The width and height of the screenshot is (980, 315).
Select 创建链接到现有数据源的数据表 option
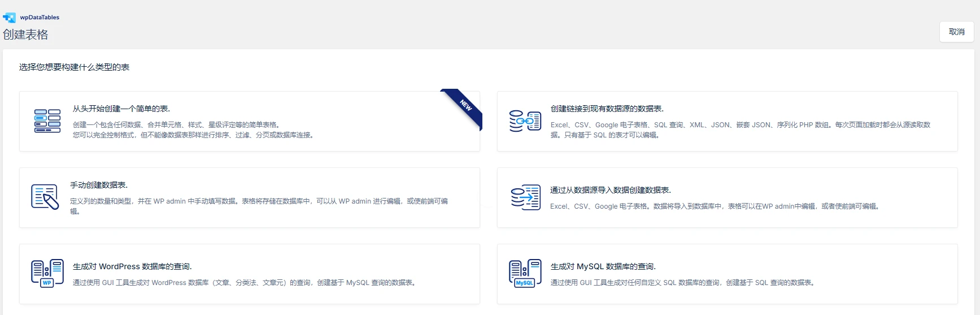[728, 121]
